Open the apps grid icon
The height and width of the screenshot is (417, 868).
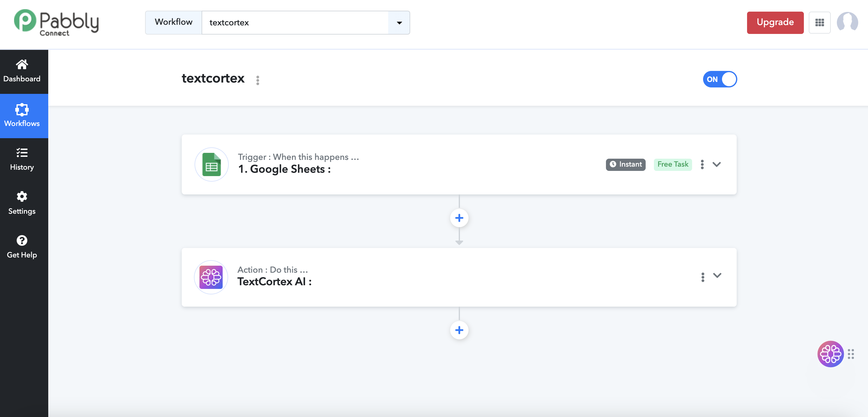click(x=819, y=23)
